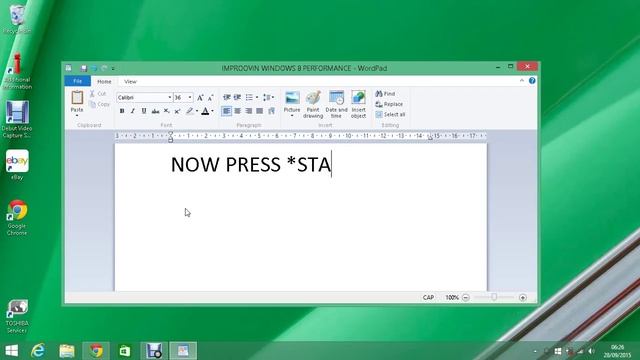640x360 pixels.
Task: Align text right
Action: pos(249,111)
